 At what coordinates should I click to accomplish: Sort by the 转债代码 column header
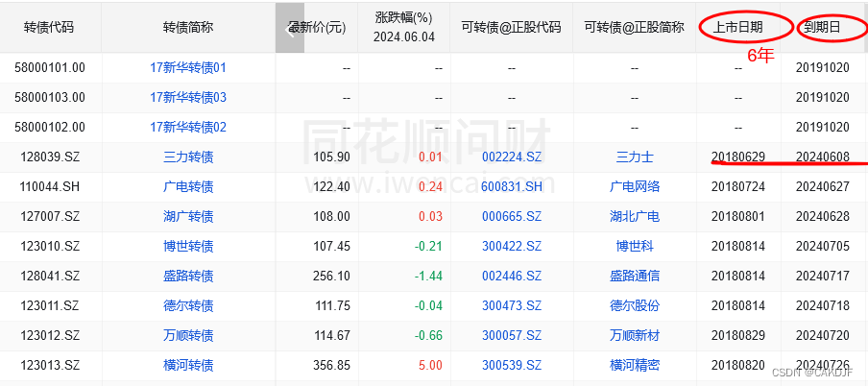tap(49, 28)
